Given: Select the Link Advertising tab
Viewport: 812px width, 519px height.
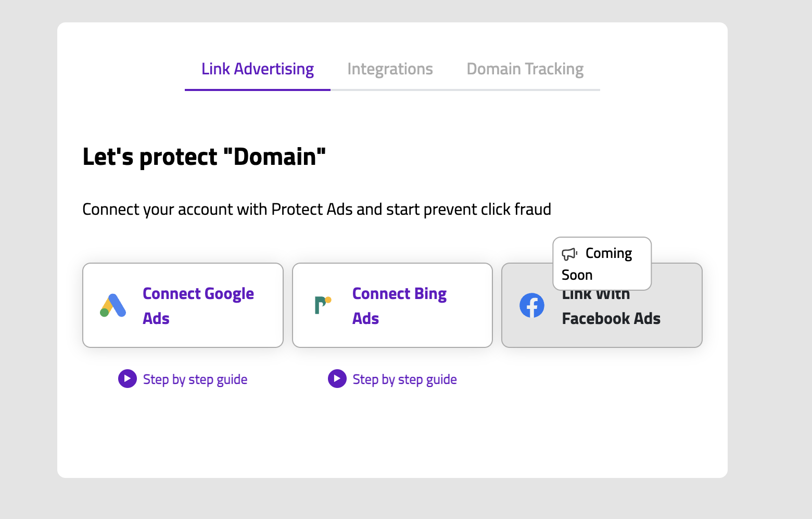Looking at the screenshot, I should click(257, 69).
